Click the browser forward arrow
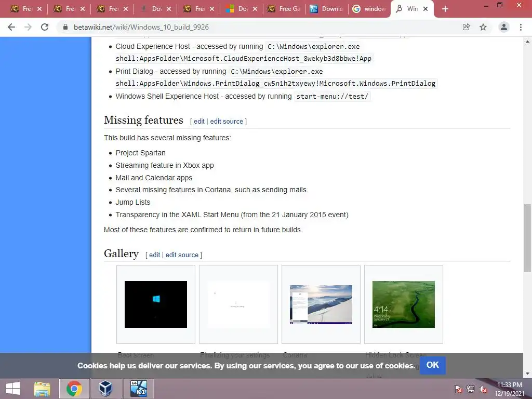 pos(28,27)
